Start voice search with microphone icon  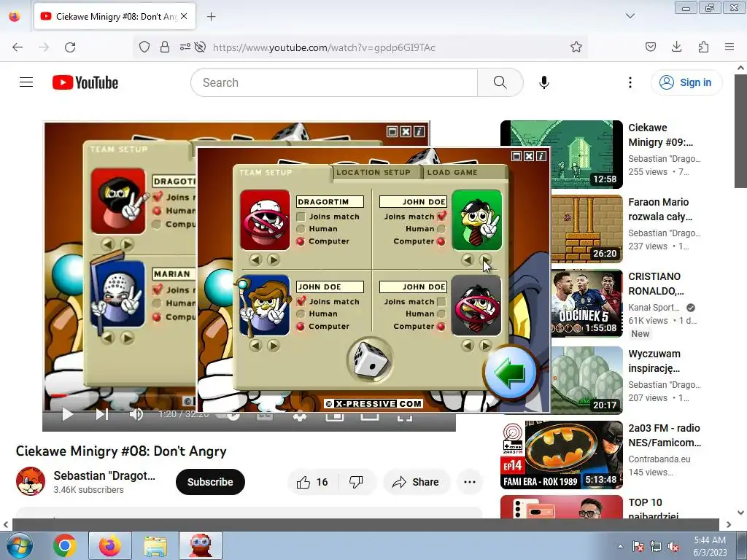[x=544, y=82]
